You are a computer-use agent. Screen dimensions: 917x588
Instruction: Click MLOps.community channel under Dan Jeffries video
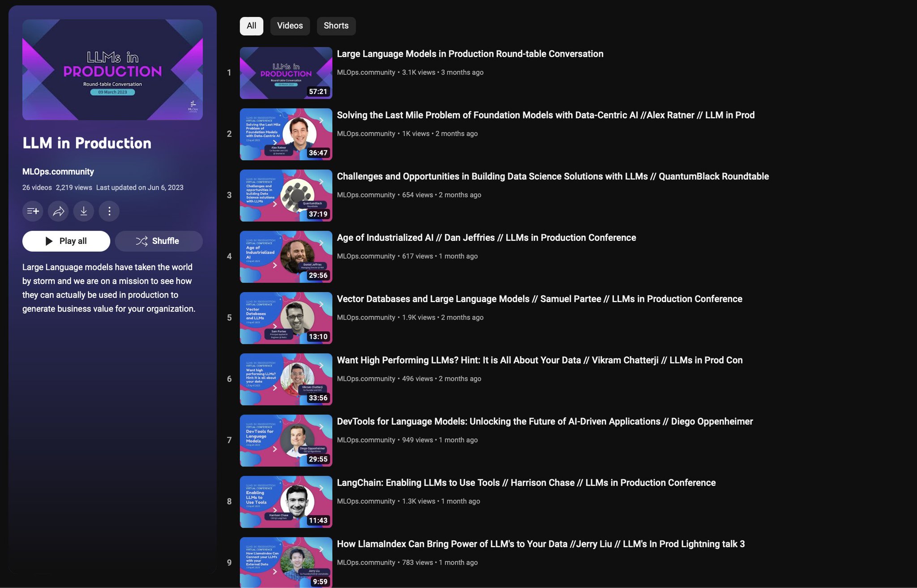click(x=366, y=256)
